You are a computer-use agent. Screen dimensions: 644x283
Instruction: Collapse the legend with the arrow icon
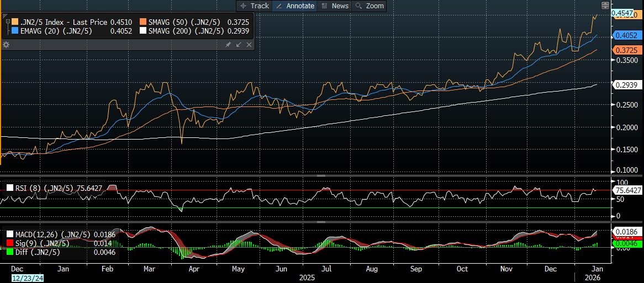coord(239,44)
